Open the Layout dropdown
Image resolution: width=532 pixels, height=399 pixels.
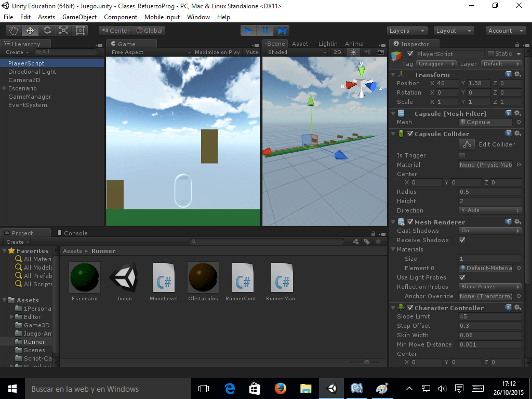click(454, 31)
